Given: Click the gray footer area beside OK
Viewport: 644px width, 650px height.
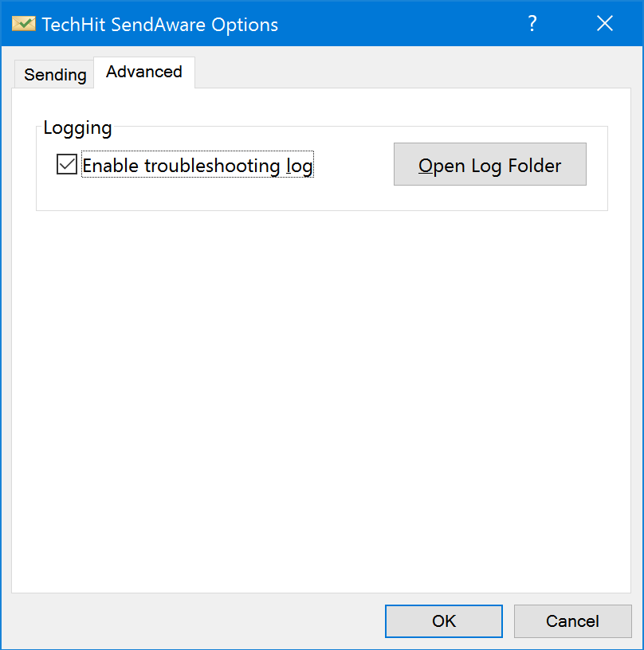Looking at the screenshot, I should coord(195,621).
